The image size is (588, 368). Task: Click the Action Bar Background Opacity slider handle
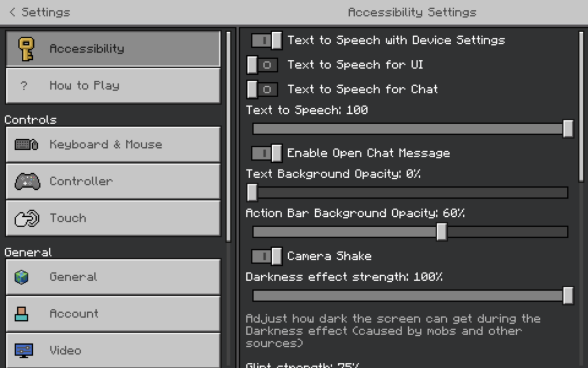tap(442, 232)
